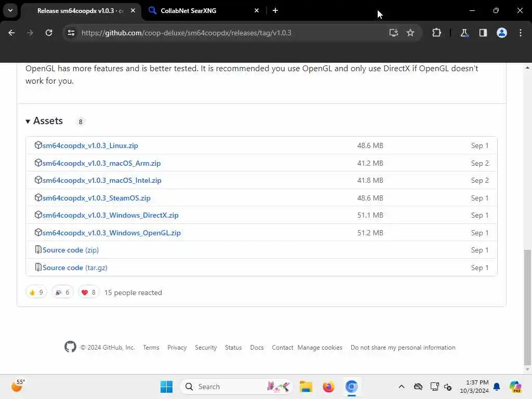Switch to Release sm64coopdx v1.0.3 tab

point(81,11)
